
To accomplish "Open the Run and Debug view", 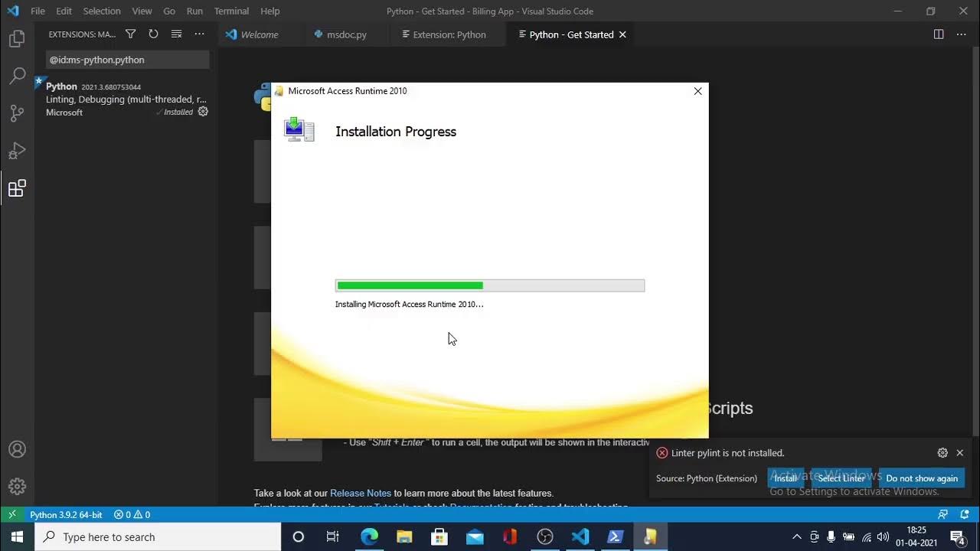I will [17, 150].
